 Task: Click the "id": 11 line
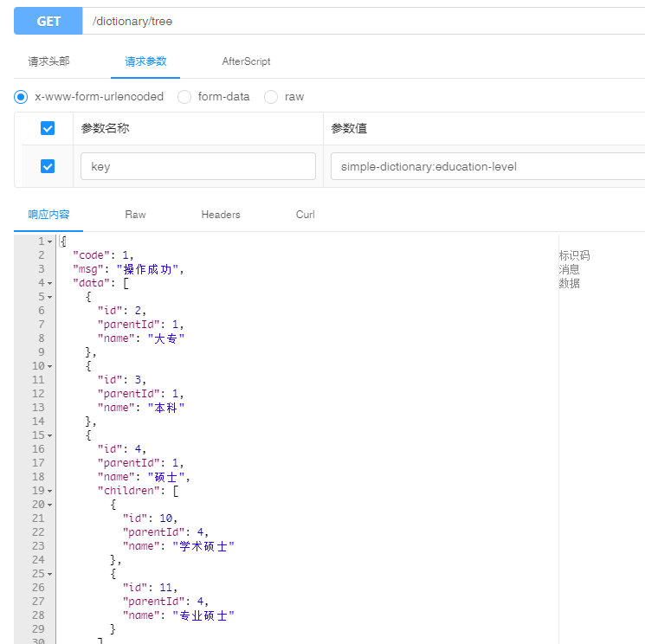pos(150,588)
